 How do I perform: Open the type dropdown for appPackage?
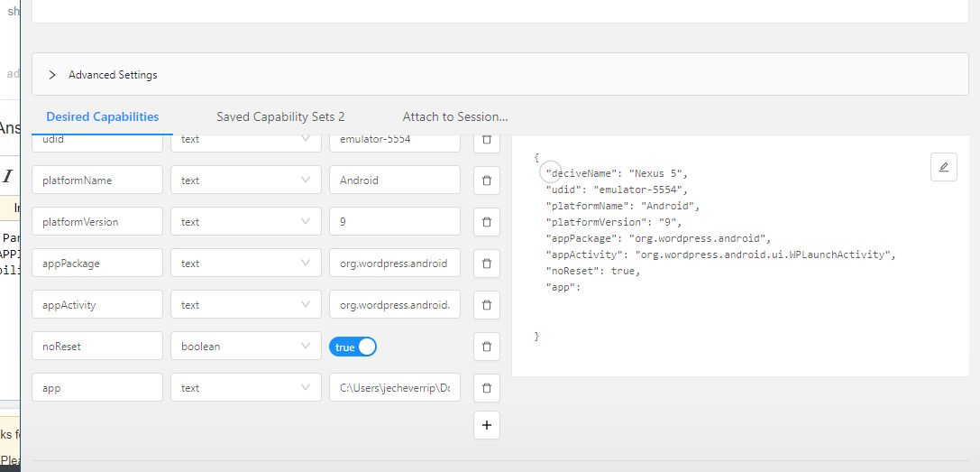tap(245, 264)
